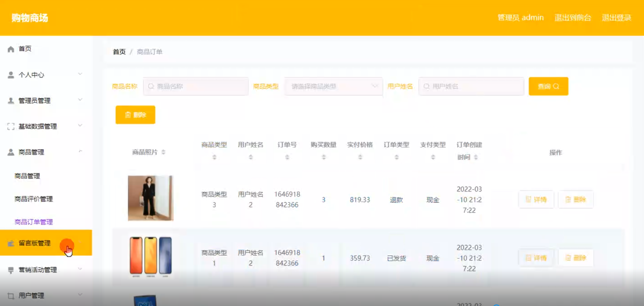The height and width of the screenshot is (306, 644).
Task: Select 商品订单管理 submenu item
Action: click(x=34, y=222)
